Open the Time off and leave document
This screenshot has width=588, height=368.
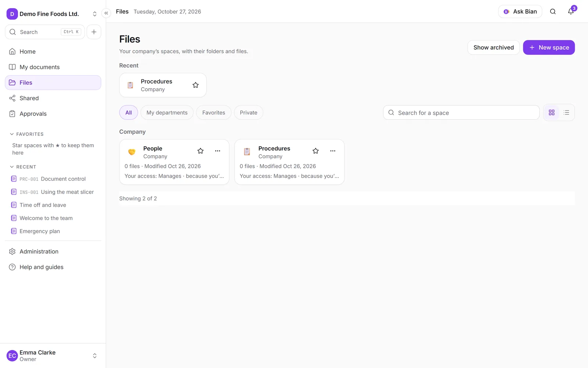[x=53, y=205]
